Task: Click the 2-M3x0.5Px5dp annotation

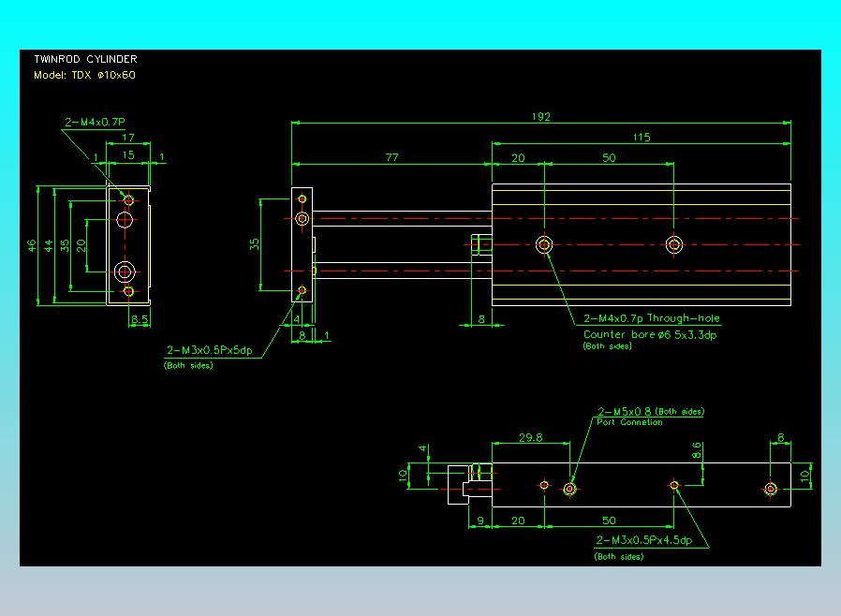Action: coord(210,350)
